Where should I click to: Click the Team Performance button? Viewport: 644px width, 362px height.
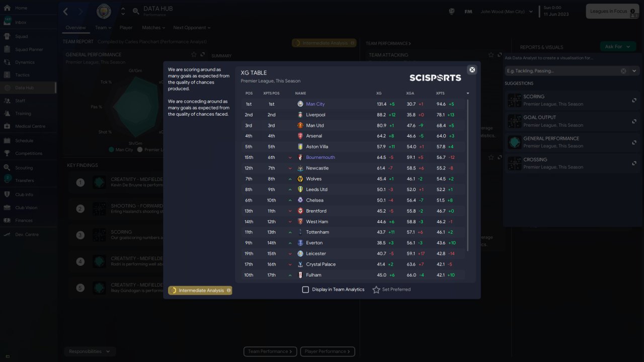click(x=270, y=351)
